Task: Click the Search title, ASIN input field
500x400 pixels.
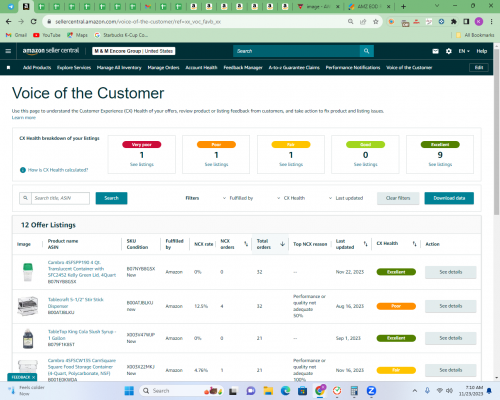Action: 60,198
